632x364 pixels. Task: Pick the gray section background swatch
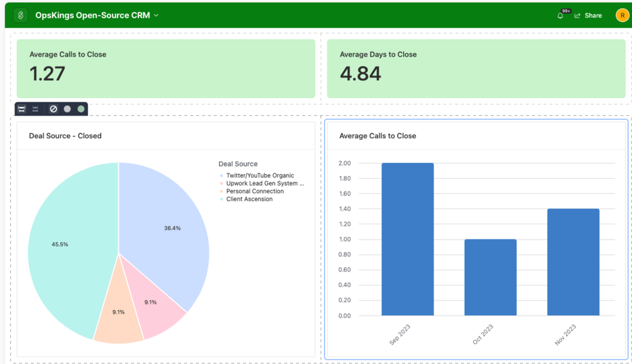[67, 109]
